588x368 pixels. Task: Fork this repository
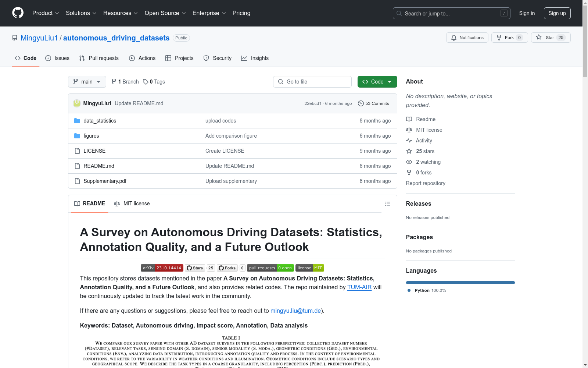click(x=509, y=38)
